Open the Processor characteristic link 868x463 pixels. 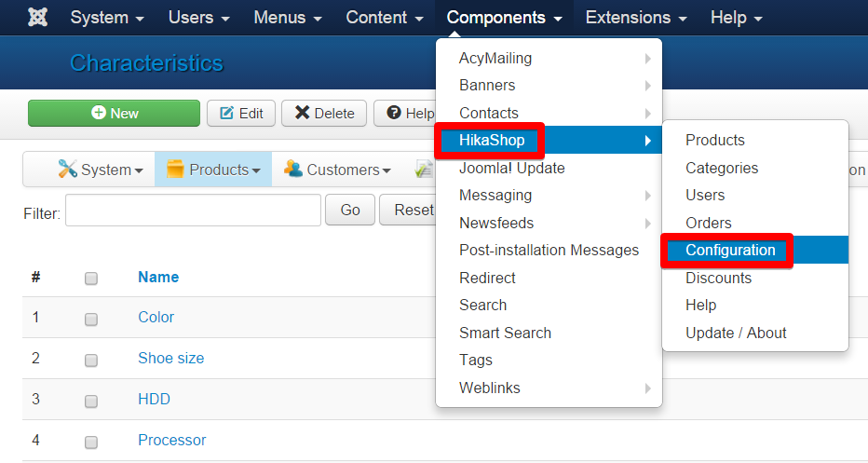pyautogui.click(x=171, y=440)
